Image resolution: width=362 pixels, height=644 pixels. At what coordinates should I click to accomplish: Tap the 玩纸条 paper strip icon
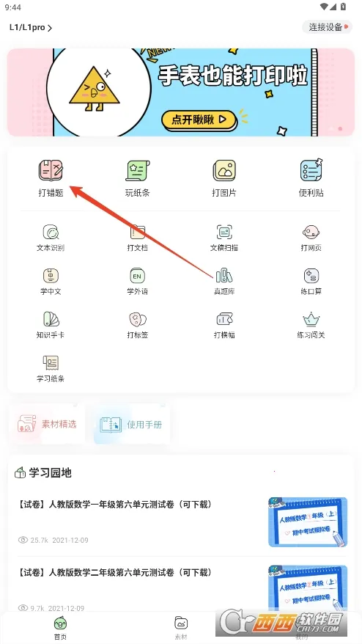click(138, 171)
